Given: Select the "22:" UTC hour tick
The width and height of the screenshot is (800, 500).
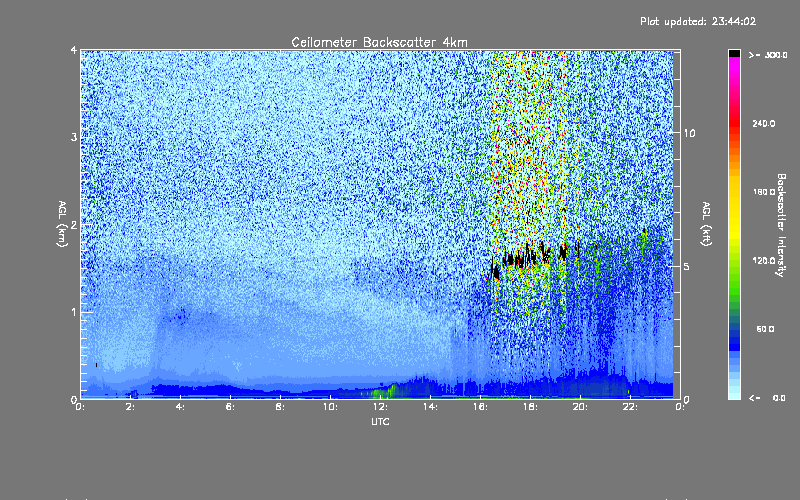Looking at the screenshot, I should click(631, 407).
